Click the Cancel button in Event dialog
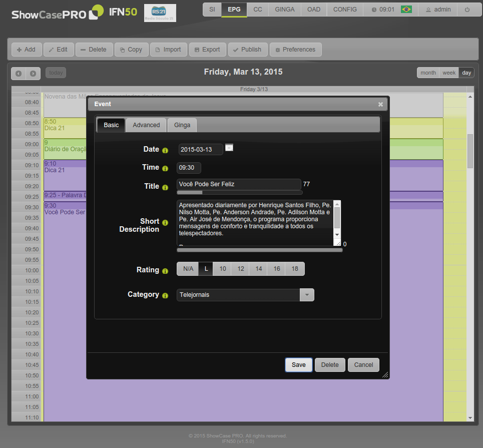 click(363, 365)
